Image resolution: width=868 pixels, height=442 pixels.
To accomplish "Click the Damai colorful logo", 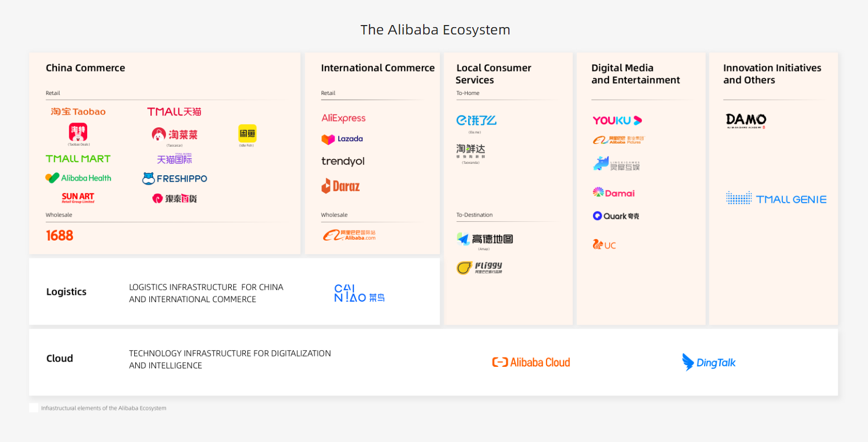I will point(614,193).
